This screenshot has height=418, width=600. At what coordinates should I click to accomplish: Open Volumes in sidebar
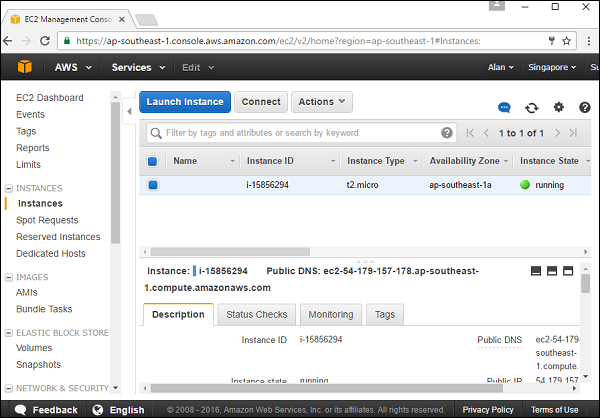[34, 348]
